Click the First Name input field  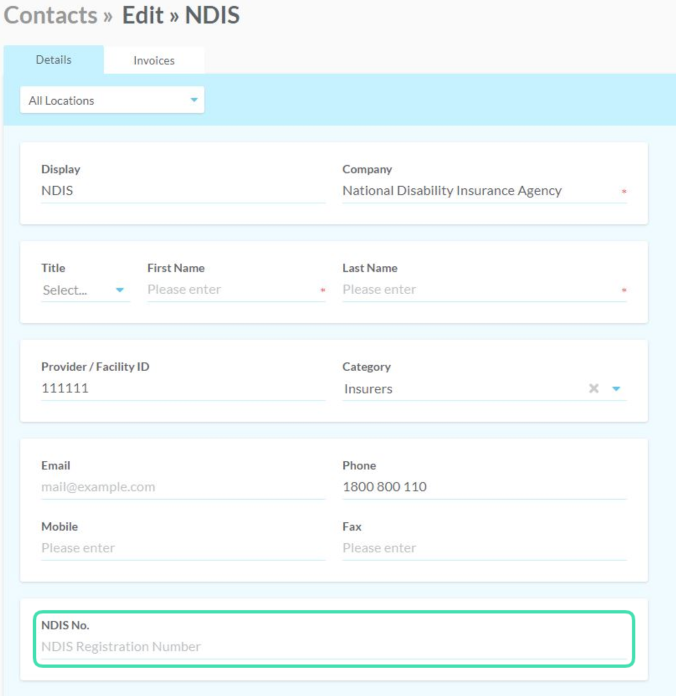[236, 290]
